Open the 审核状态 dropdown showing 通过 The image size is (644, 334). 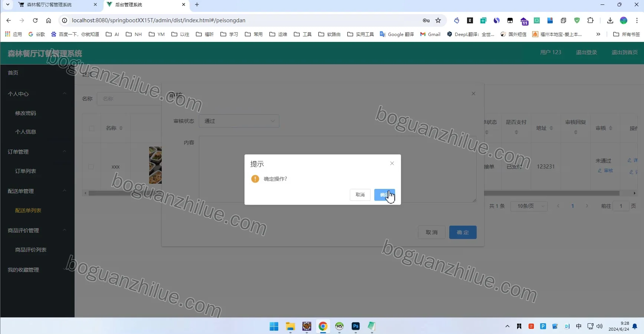(239, 121)
